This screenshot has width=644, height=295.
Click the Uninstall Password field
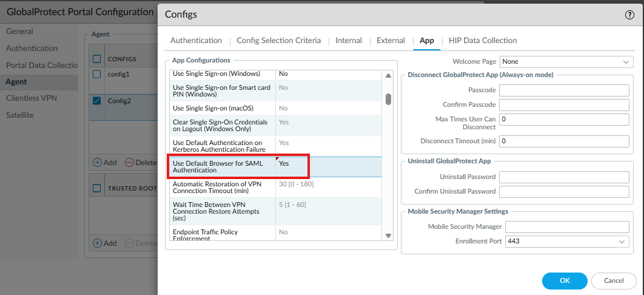564,177
